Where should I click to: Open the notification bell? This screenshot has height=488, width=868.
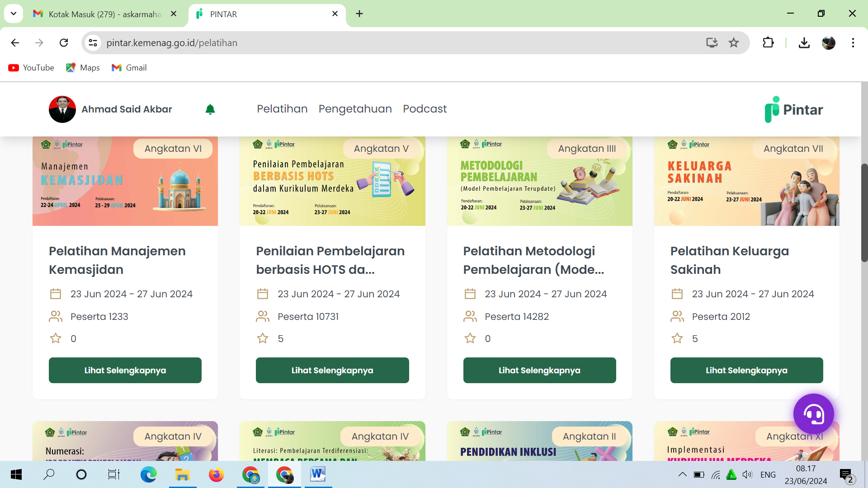(210, 109)
